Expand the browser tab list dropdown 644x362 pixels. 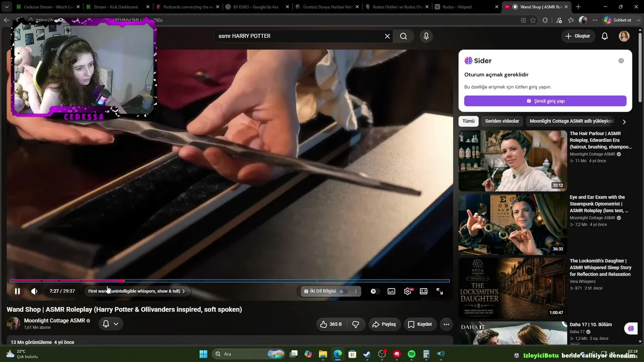click(x=7, y=7)
